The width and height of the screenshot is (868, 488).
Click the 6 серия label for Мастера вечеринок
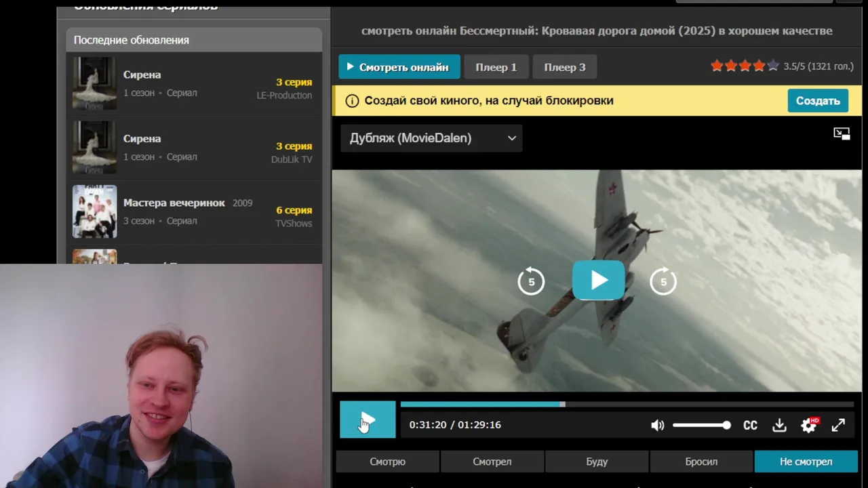click(x=294, y=210)
